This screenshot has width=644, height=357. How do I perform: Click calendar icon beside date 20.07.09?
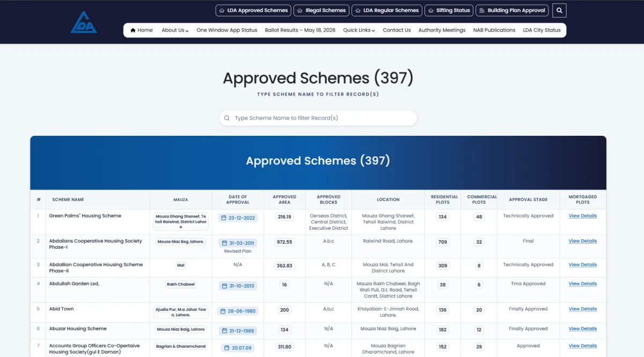coord(226,348)
